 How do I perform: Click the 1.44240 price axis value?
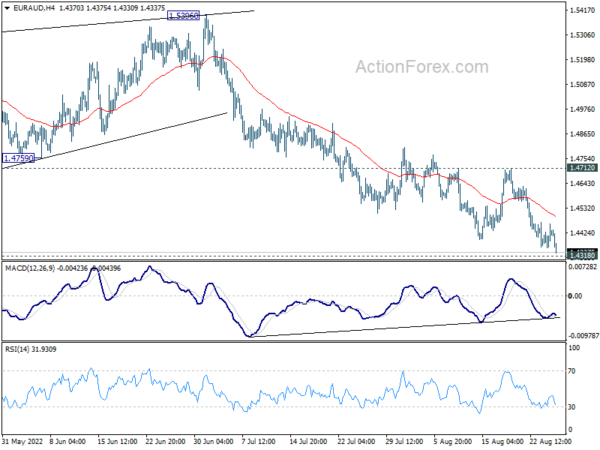coord(582,233)
